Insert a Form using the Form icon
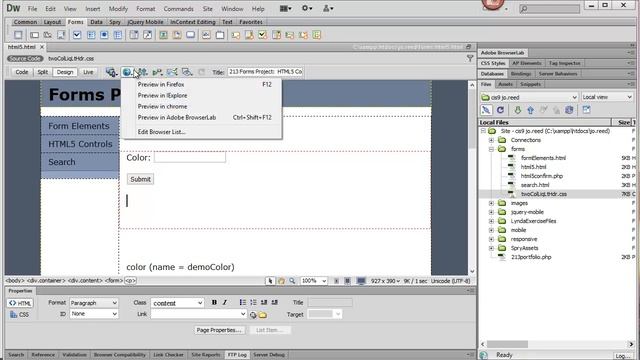Viewport: 640px width, 360px height. (x=18, y=35)
